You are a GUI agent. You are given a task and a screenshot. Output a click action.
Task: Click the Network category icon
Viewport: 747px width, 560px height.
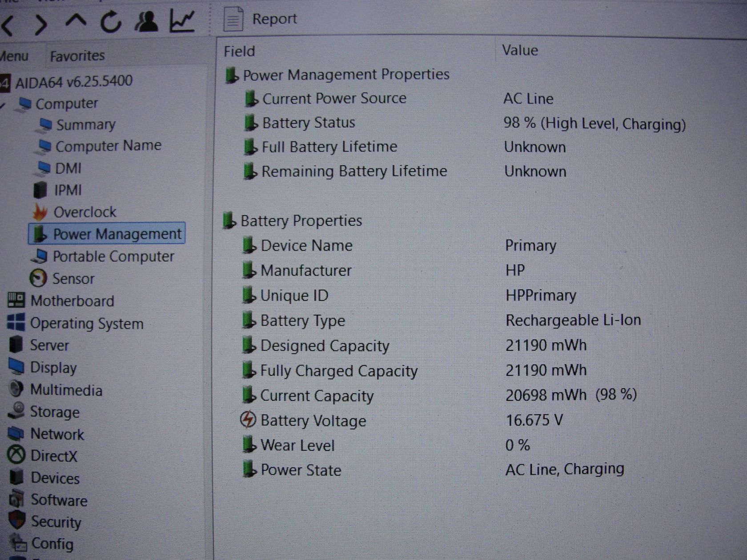click(x=16, y=432)
